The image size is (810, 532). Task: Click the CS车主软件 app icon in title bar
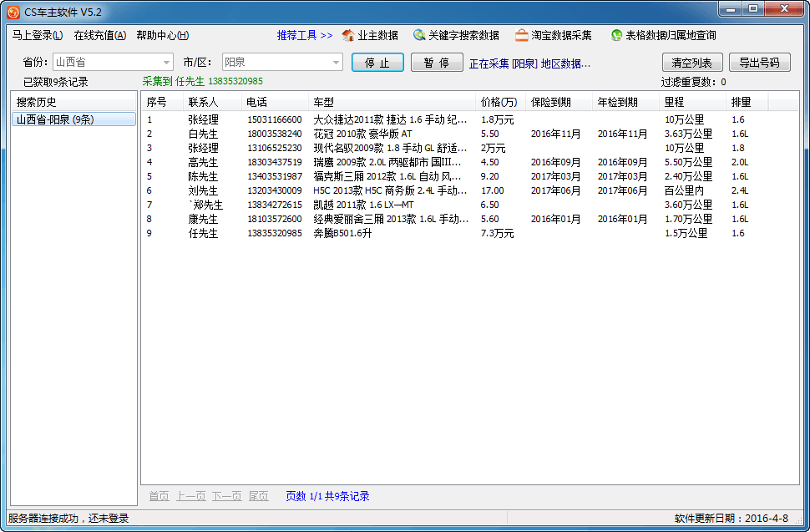(13, 12)
